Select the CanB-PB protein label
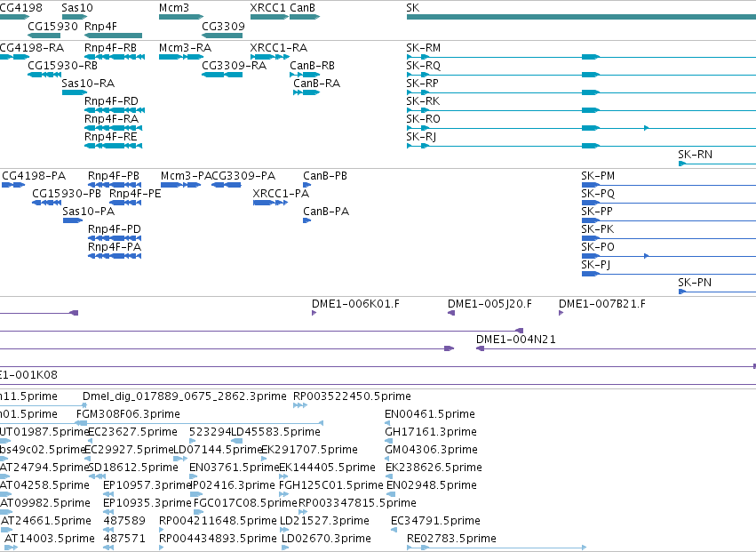The width and height of the screenshot is (756, 552). pyautogui.click(x=325, y=176)
